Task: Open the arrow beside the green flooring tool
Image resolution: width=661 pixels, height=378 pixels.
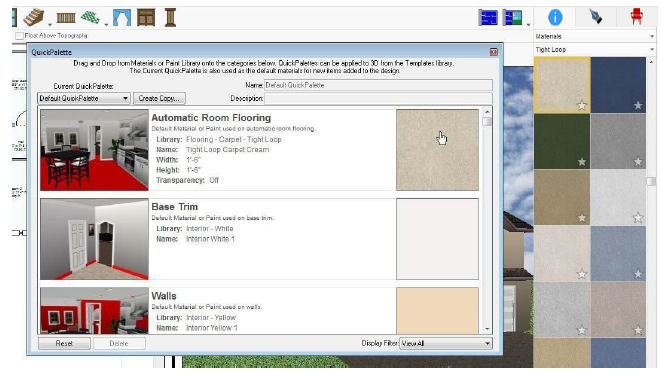Action: (106, 25)
